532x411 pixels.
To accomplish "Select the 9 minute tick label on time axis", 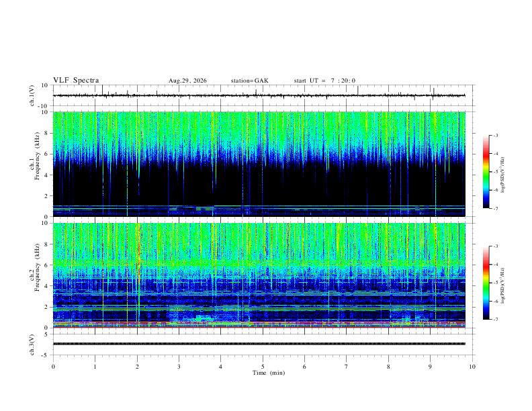I will click(x=430, y=367).
